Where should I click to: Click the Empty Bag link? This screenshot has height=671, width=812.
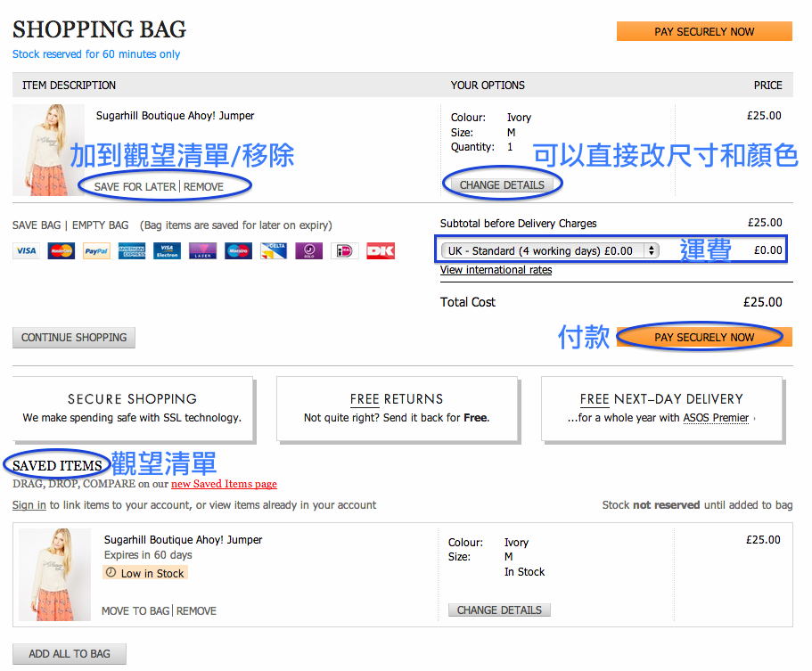[x=101, y=225]
